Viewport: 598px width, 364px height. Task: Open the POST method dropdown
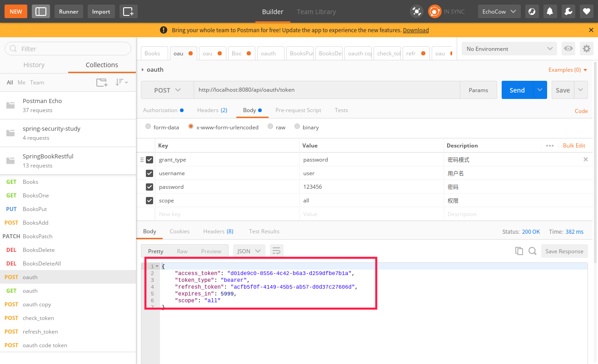pyautogui.click(x=167, y=90)
